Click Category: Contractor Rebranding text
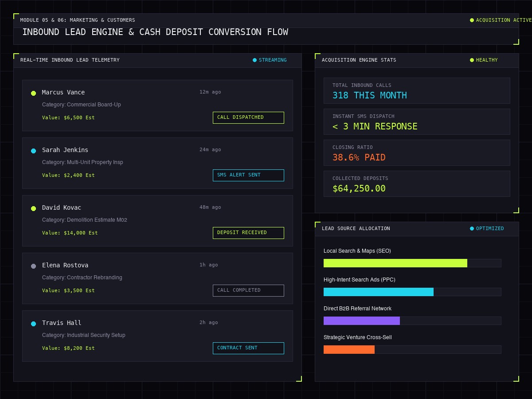532x399 pixels. 82,278
